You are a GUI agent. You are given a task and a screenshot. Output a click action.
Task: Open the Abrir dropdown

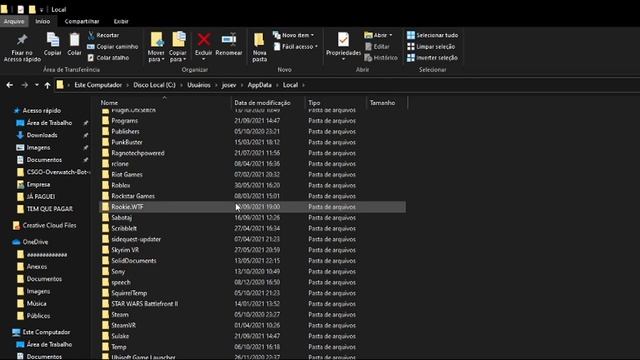(378, 35)
